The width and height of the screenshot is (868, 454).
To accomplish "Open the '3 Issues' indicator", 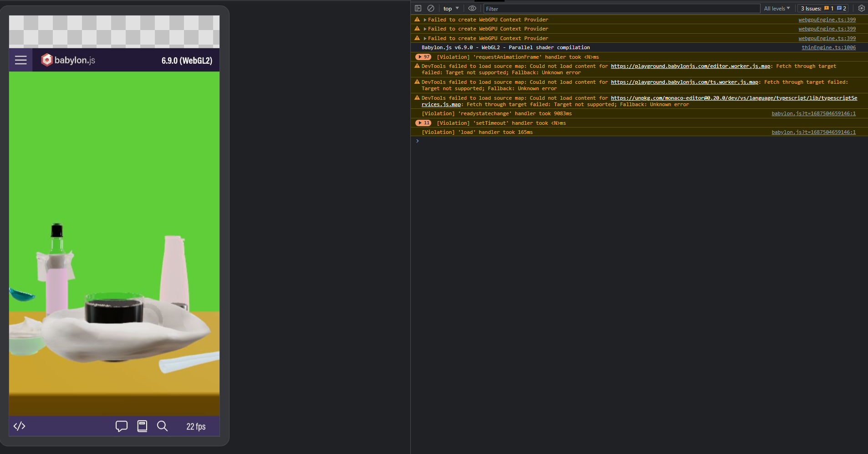I will click(x=823, y=8).
